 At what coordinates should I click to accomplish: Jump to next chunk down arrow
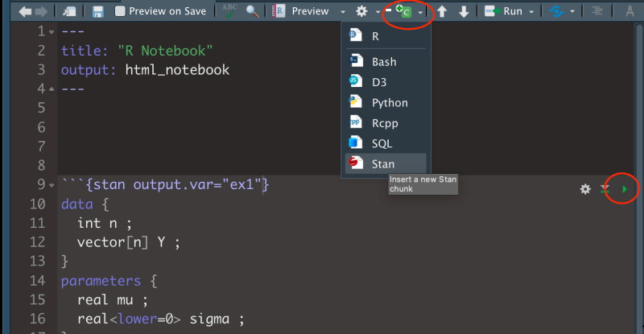click(464, 11)
